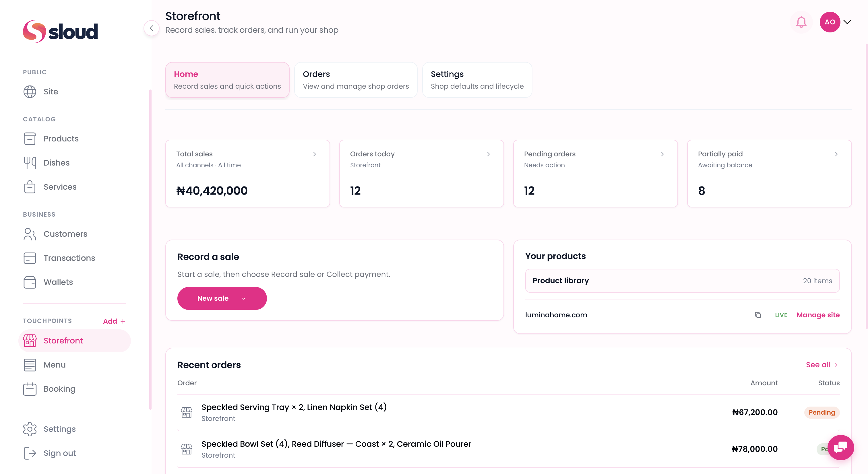The image size is (868, 474).
Task: Click the plus icon beside Add touchpoint
Action: pyautogui.click(x=123, y=321)
